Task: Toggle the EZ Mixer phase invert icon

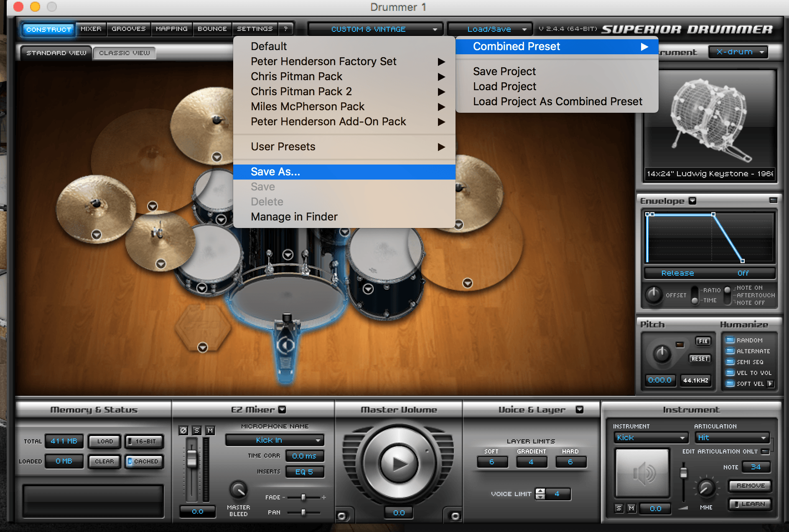Action: [x=183, y=430]
